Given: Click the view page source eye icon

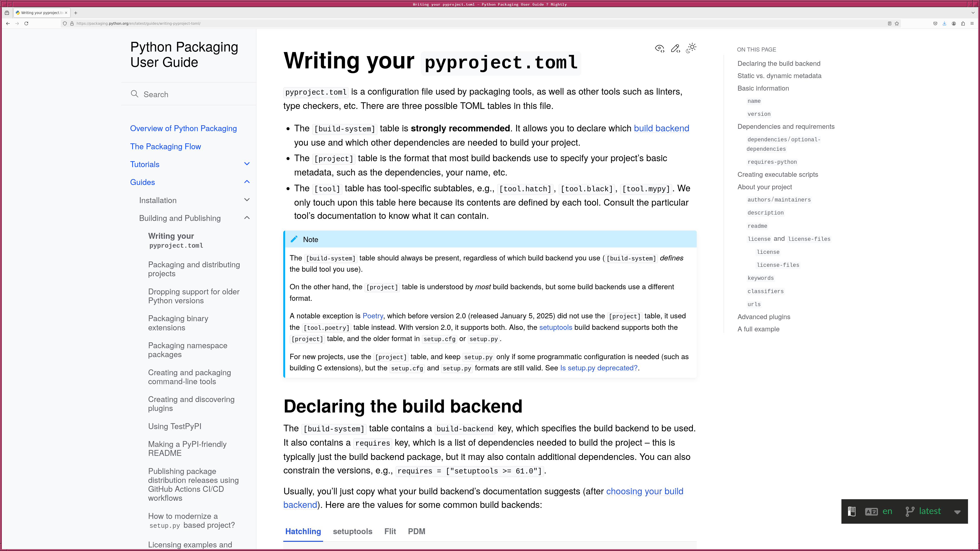Looking at the screenshot, I should tap(659, 48).
